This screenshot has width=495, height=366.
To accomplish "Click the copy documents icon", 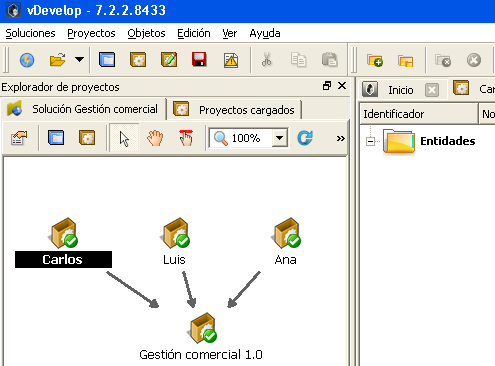I will (298, 60).
